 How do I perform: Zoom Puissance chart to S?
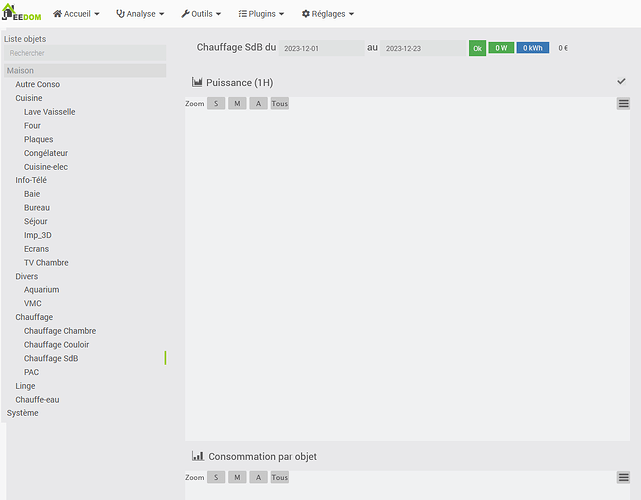(216, 103)
